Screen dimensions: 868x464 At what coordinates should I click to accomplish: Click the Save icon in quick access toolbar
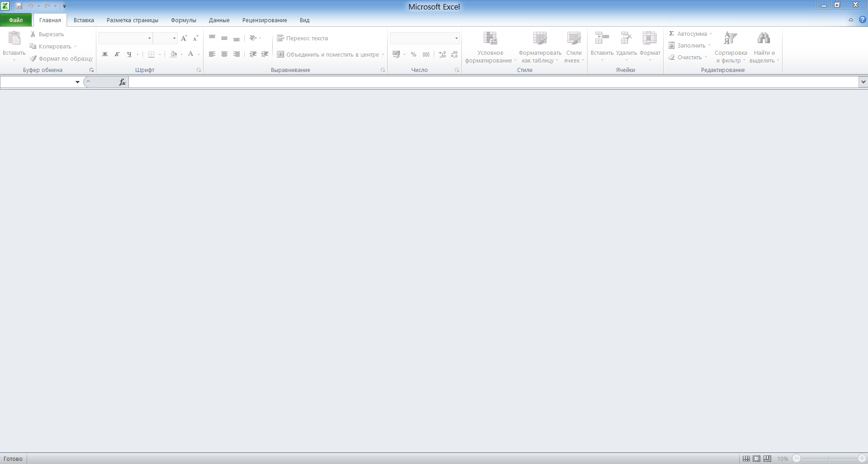[x=19, y=6]
